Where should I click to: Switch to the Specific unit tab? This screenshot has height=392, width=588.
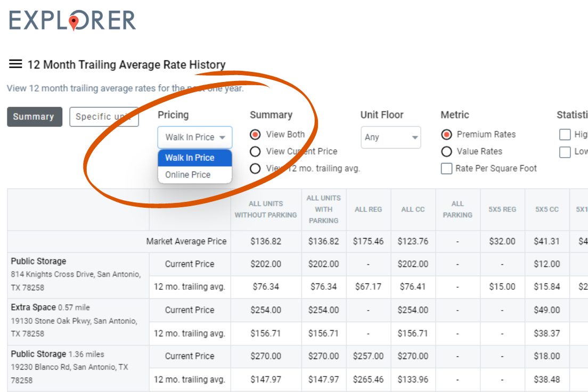(x=104, y=117)
